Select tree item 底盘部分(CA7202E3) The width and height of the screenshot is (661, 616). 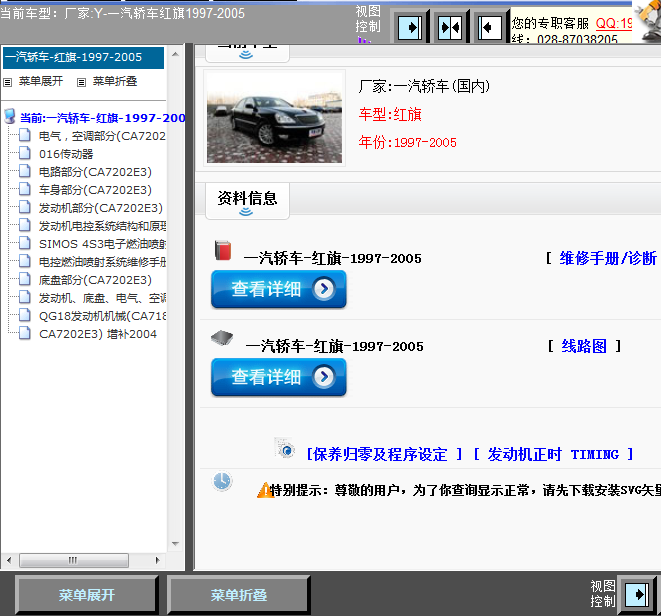pyautogui.click(x=95, y=280)
